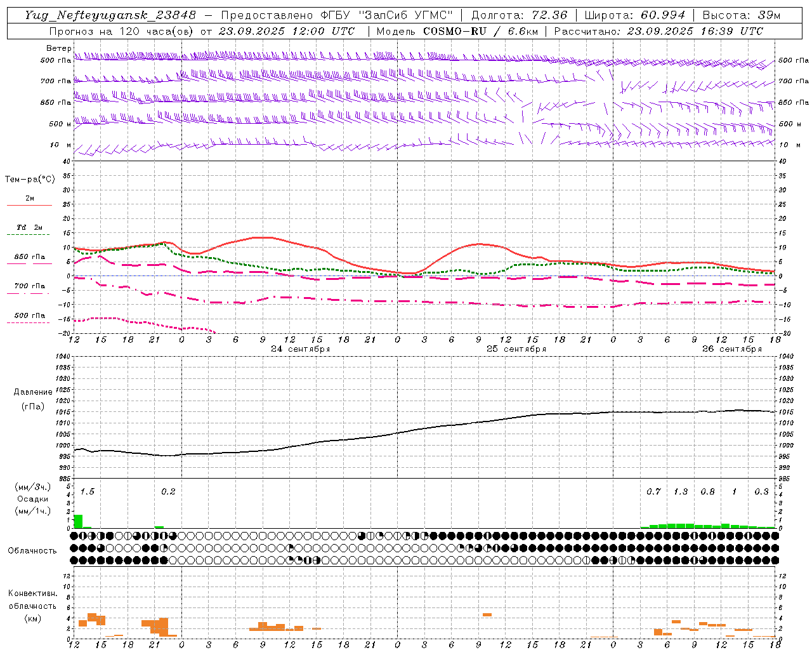Click the 'Высота: 39м' elevation text
The image size is (812, 650).
742,15
